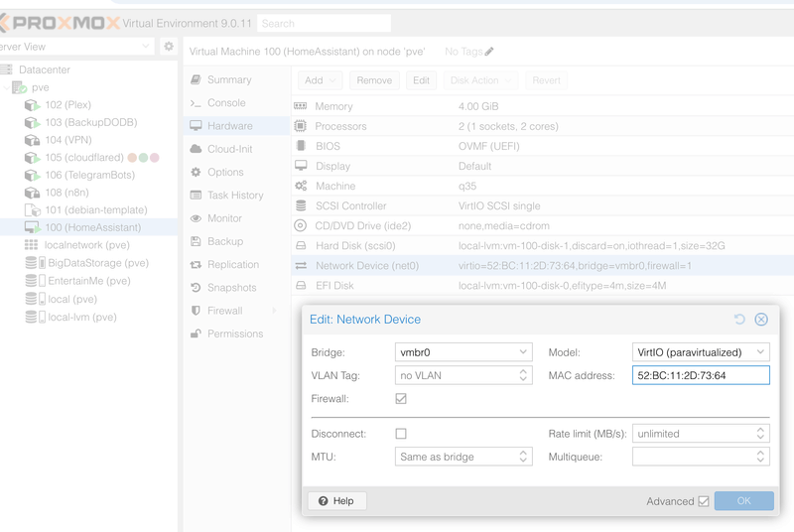Viewport: 794px width, 532px height.
Task: Click the Server View settings gear icon
Action: [x=169, y=47]
